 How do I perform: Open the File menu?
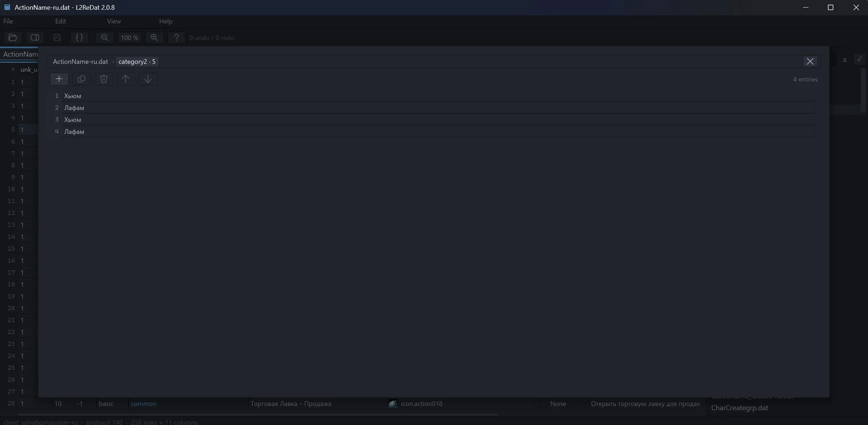[8, 21]
